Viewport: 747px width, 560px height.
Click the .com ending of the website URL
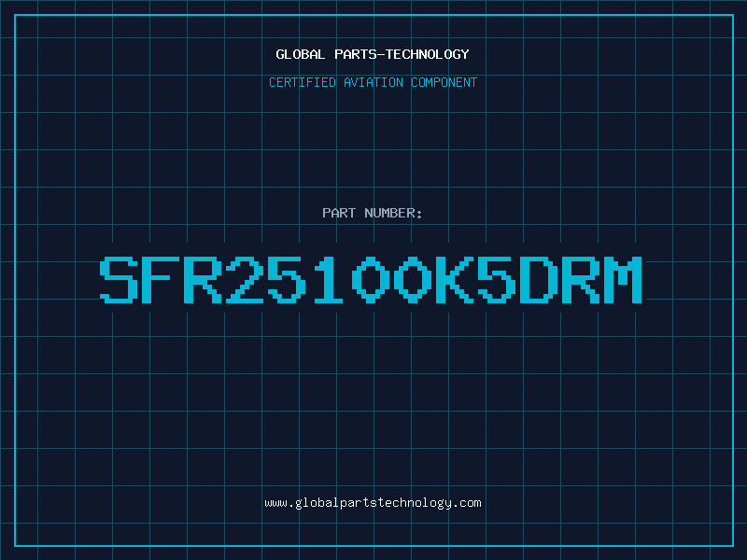466,503
